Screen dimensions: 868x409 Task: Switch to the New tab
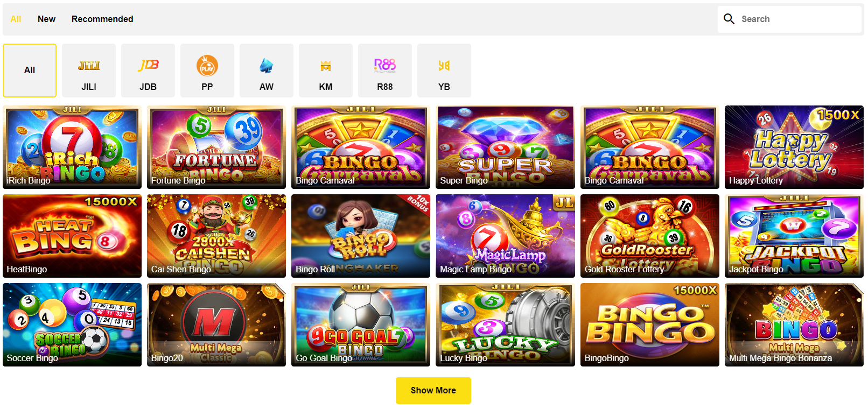tap(46, 19)
